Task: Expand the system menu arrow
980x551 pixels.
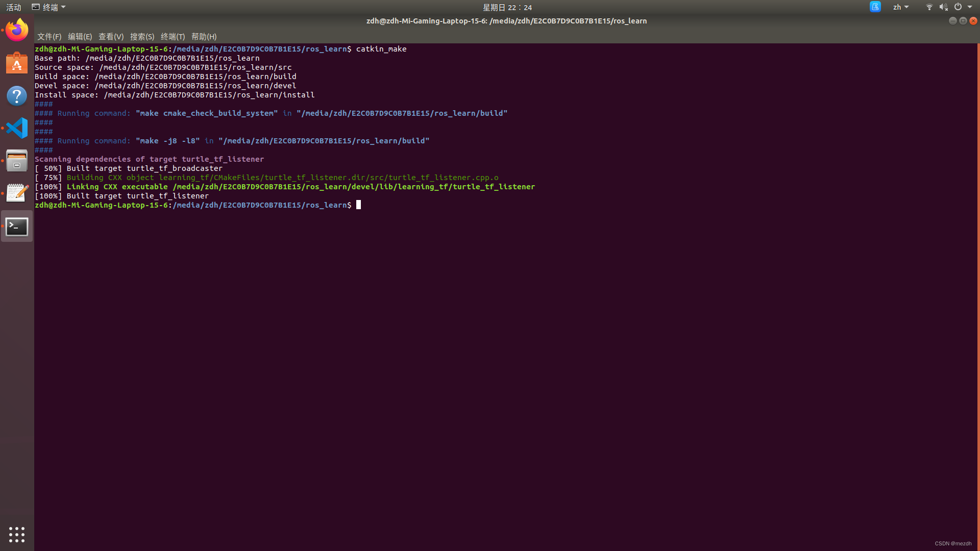Action: click(x=970, y=7)
